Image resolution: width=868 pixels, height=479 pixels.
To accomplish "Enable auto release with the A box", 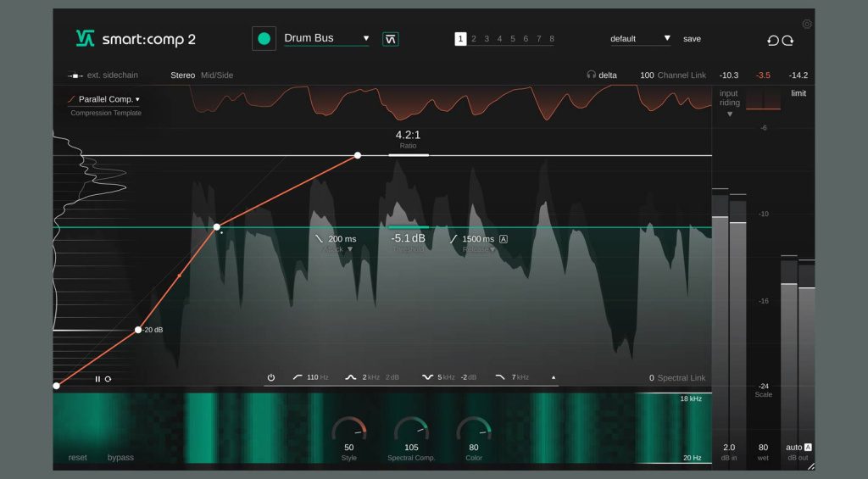I will [504, 239].
